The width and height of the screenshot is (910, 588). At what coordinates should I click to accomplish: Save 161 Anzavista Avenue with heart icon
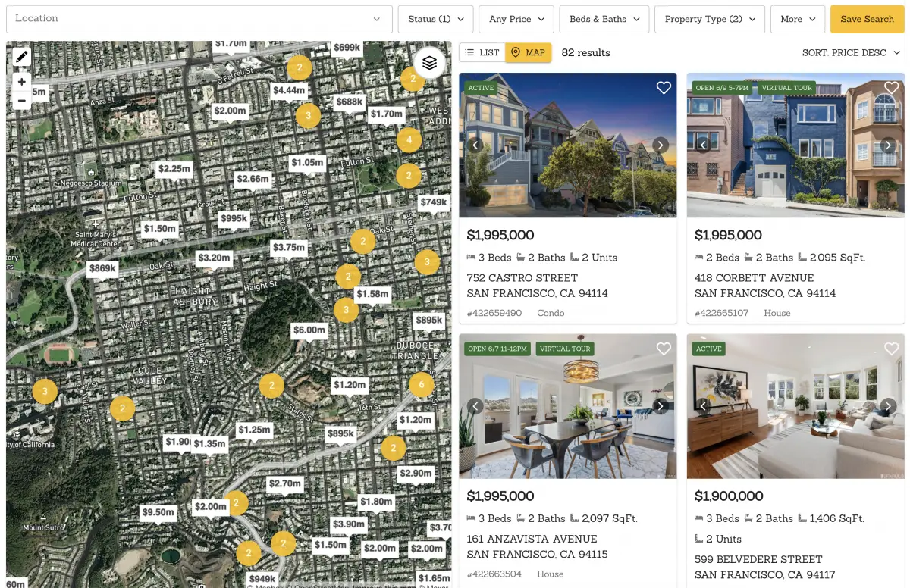coord(664,349)
